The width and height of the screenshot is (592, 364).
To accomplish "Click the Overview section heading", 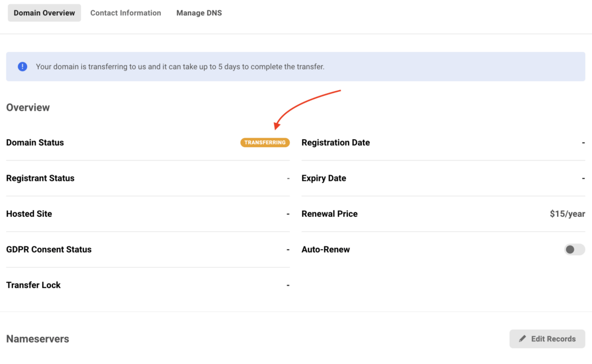I will [28, 108].
